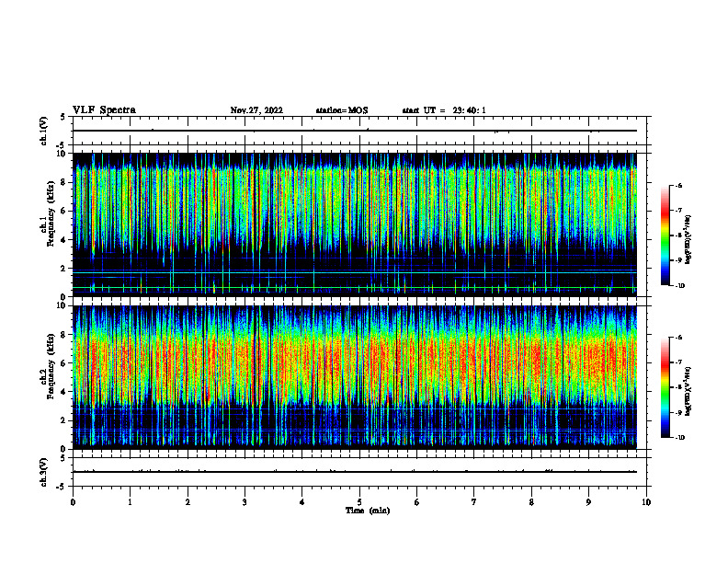This screenshot has width=728, height=563.
Task: Click time axis tick label "3"
Action: (245, 502)
